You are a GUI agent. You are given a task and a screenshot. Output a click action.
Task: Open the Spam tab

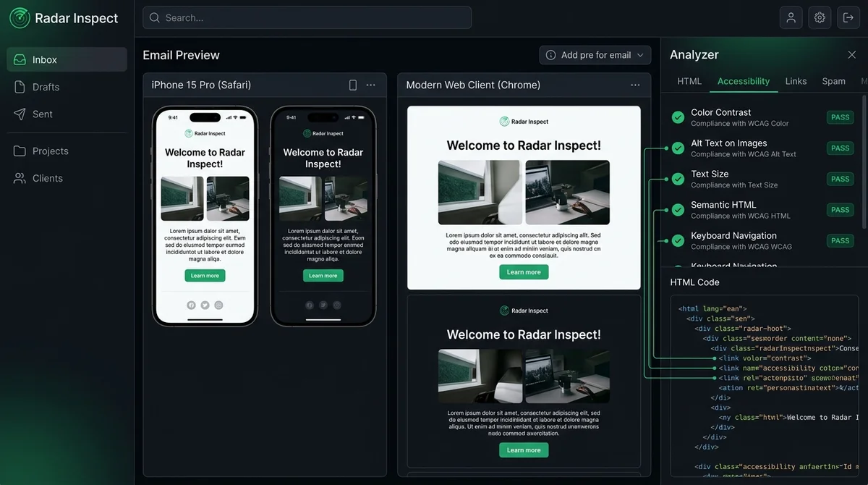pyautogui.click(x=834, y=81)
